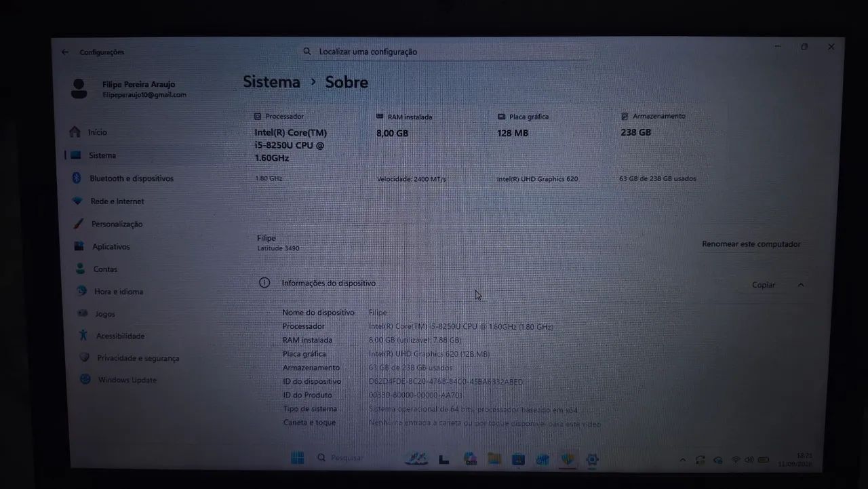868x489 pixels.
Task: Click the sync arrows tray icon
Action: (700, 460)
